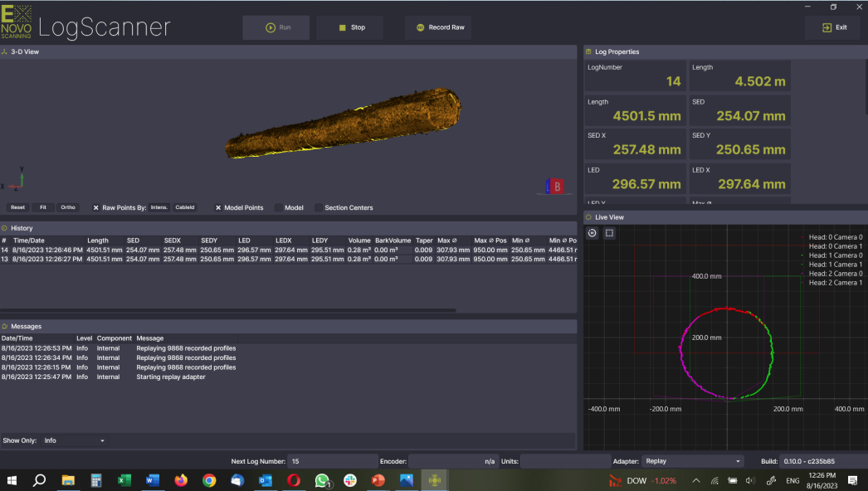Enable the Model checkbox
Screen dimensions: 868x491
278,208
